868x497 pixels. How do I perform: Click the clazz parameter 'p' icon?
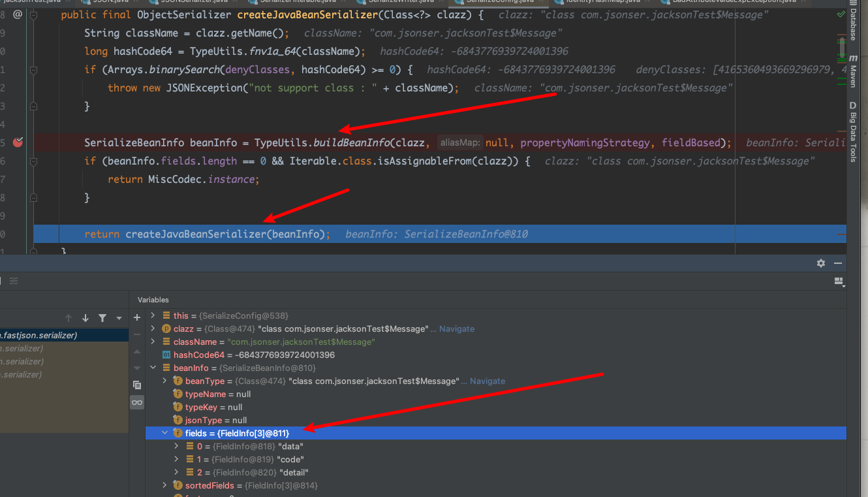166,329
